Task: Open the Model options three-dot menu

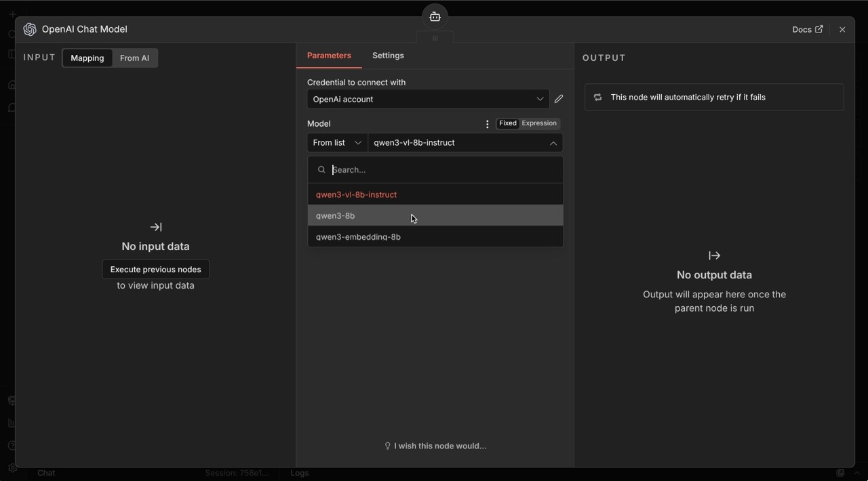Action: tap(487, 124)
